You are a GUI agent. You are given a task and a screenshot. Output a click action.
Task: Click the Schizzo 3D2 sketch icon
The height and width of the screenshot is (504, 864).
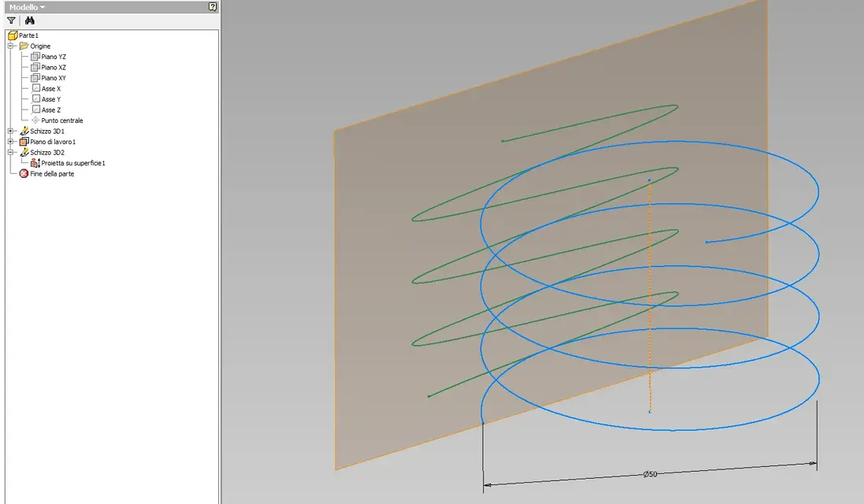[x=24, y=152]
